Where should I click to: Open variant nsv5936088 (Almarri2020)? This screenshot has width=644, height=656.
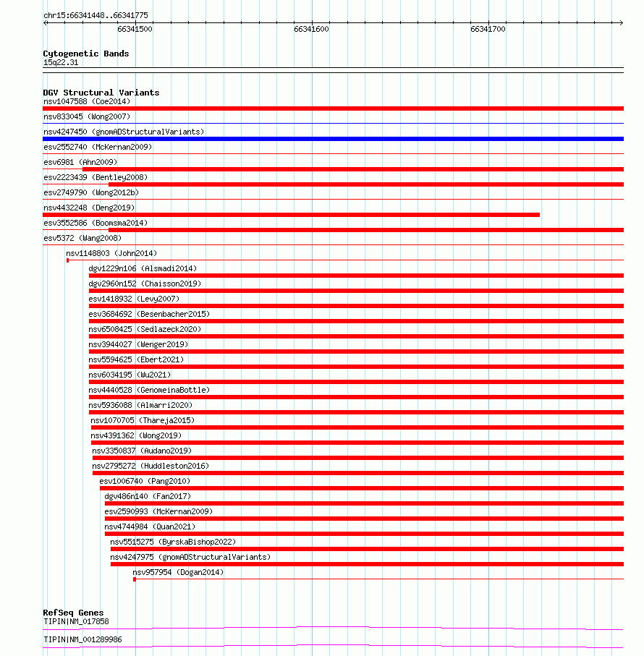[x=140, y=406]
